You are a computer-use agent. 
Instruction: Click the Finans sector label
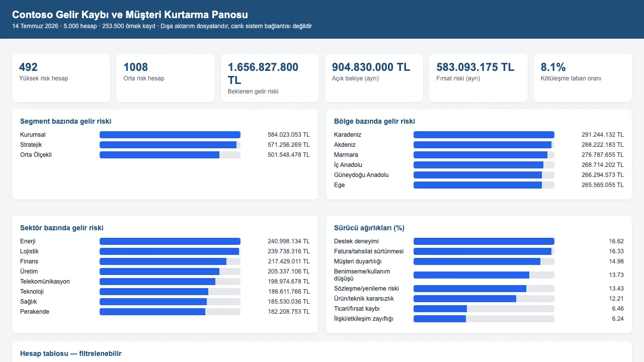point(29,261)
